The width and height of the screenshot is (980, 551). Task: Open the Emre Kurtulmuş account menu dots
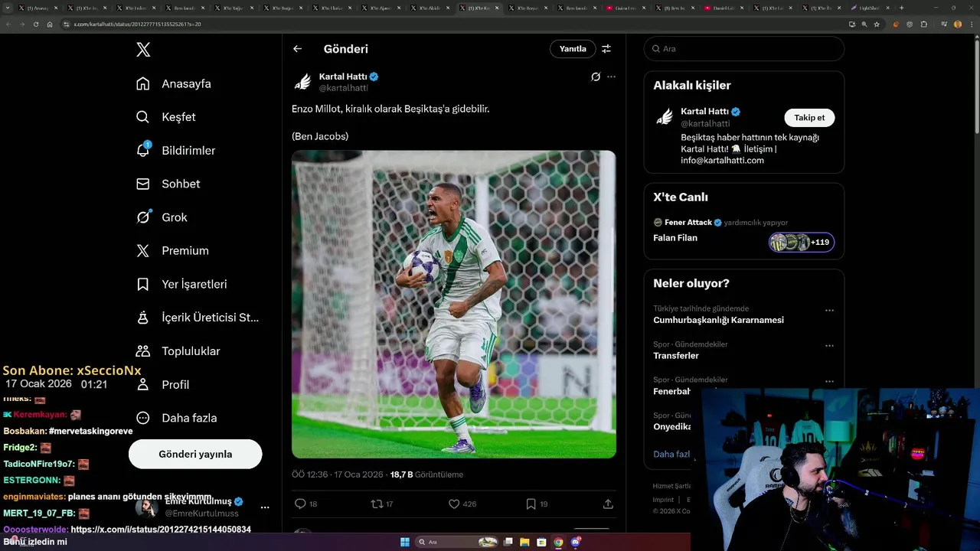[265, 507]
